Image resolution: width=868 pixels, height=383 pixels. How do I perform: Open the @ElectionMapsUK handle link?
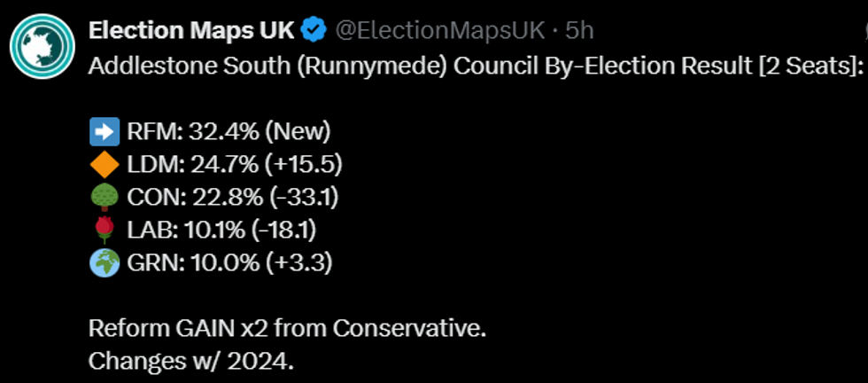tap(438, 30)
